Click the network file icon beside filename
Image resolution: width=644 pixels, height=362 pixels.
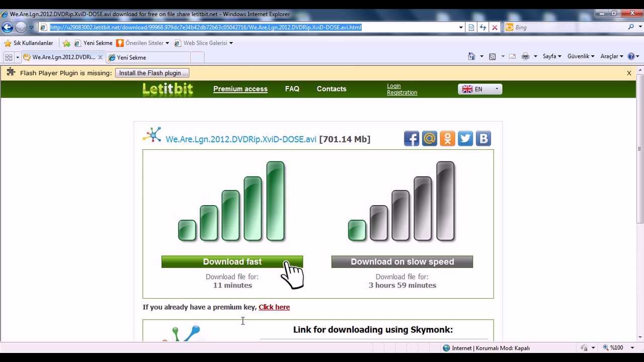pos(152,135)
